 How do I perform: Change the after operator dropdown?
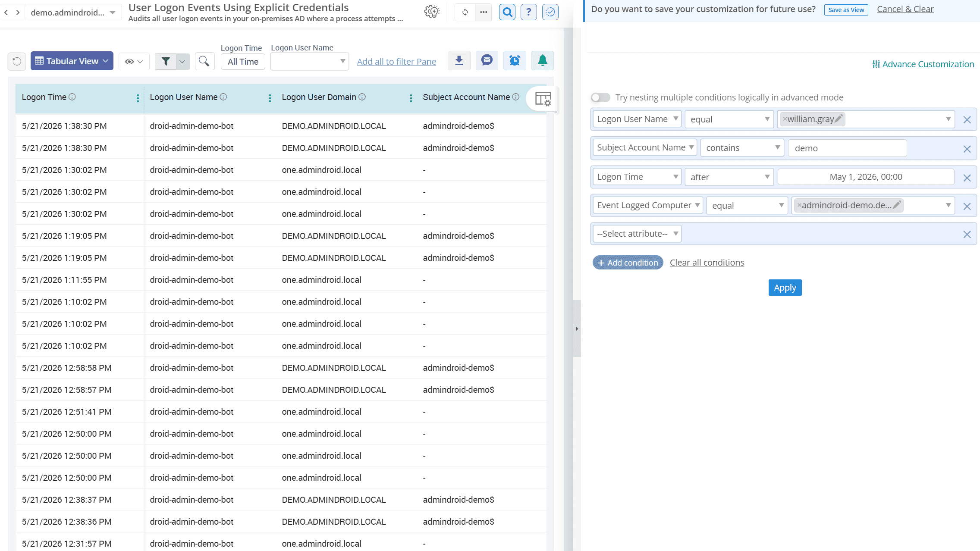coord(729,177)
